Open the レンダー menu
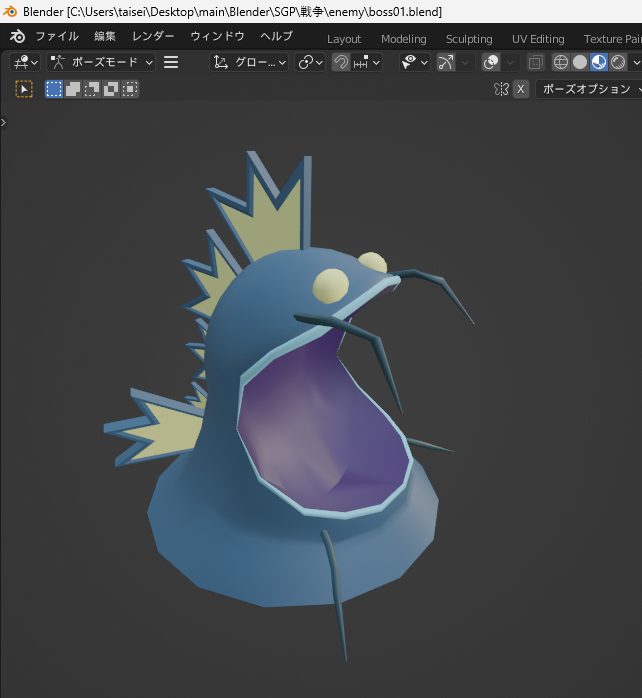Image resolution: width=642 pixels, height=698 pixels. 153,36
